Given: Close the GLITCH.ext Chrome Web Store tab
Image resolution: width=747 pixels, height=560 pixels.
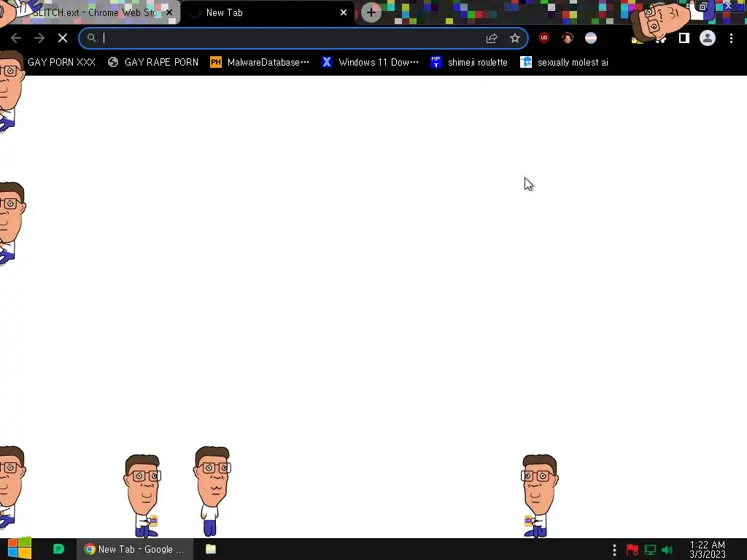Looking at the screenshot, I should 169,12.
